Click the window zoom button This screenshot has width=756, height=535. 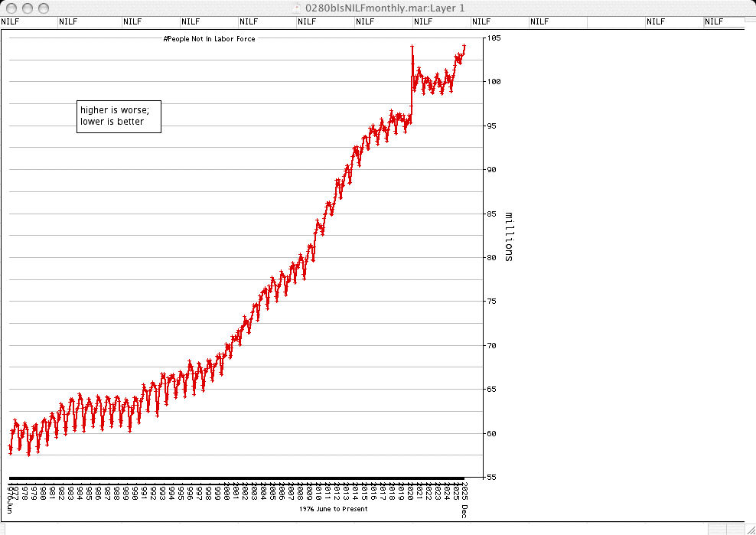pos(43,8)
